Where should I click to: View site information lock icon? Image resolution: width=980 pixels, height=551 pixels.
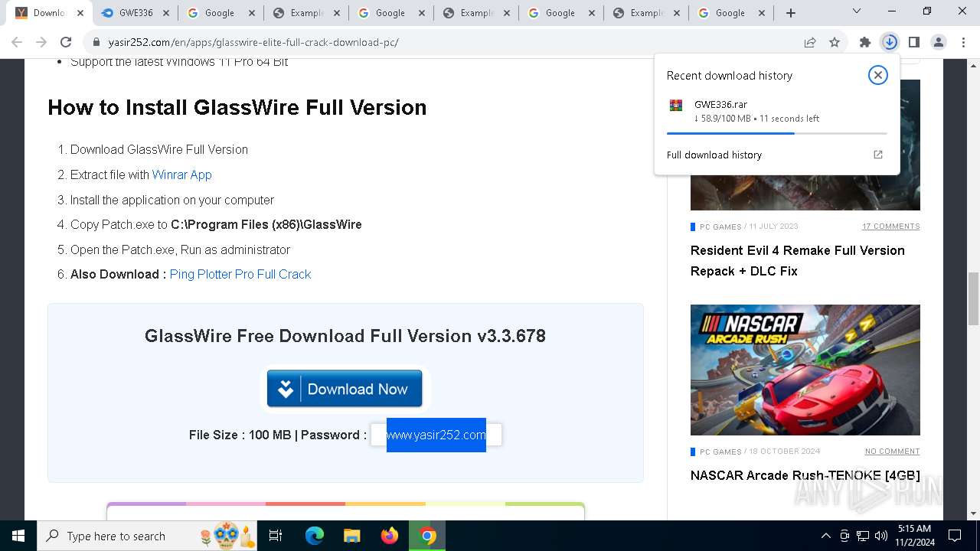[x=96, y=43]
